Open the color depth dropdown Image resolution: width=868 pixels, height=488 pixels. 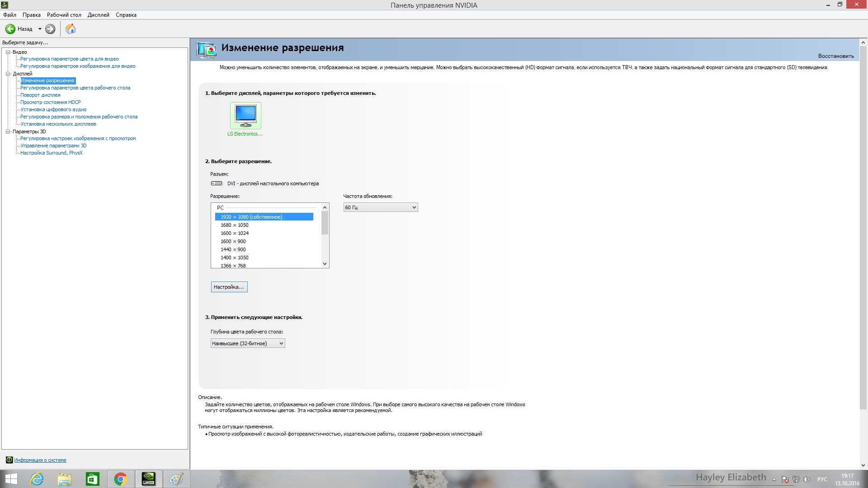[x=247, y=343]
